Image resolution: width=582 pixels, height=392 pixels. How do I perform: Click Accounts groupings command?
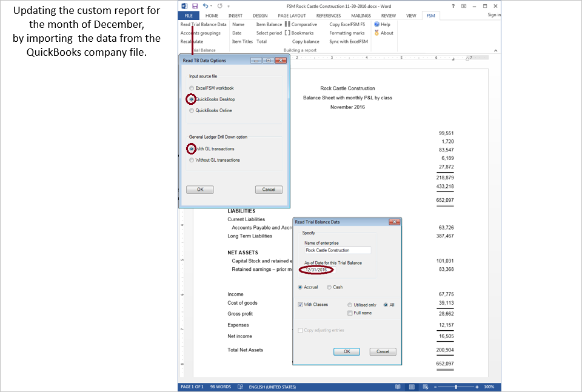(201, 33)
